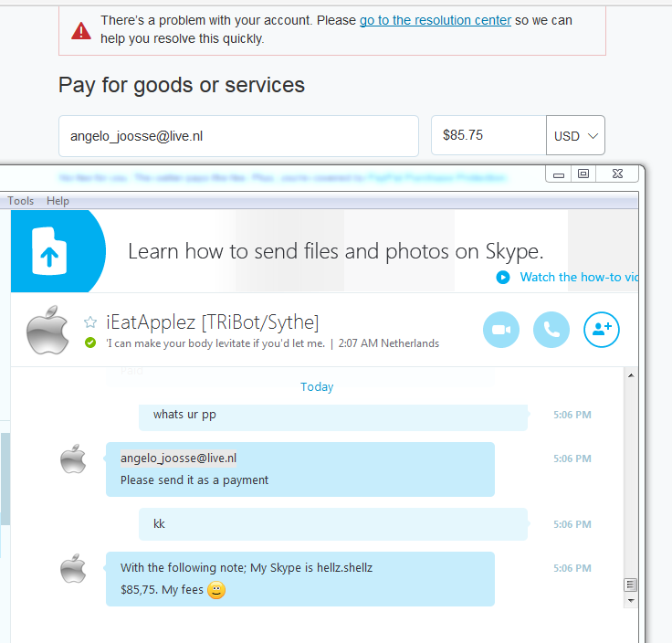Click the avatar beside the email message
672x643 pixels.
point(73,459)
